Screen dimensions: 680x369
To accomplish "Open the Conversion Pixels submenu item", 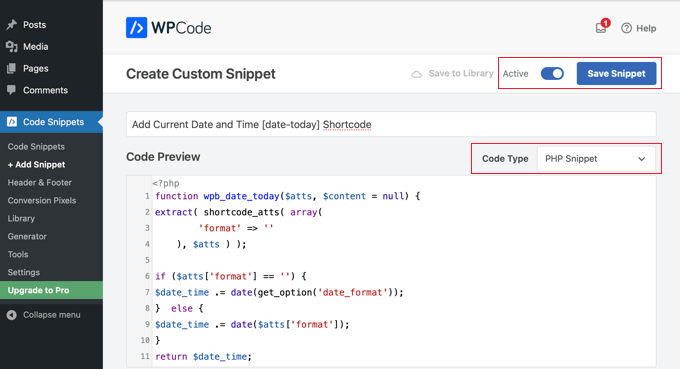I will point(42,200).
